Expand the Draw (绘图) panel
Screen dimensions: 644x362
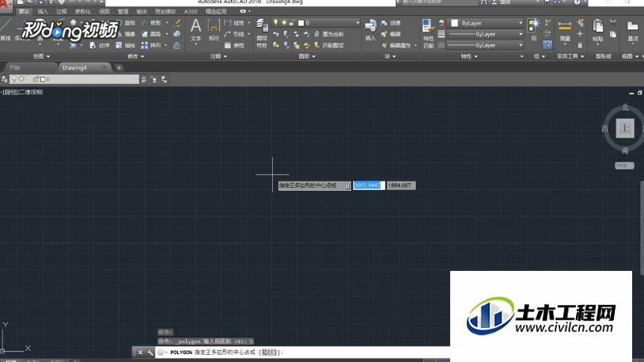(x=41, y=56)
